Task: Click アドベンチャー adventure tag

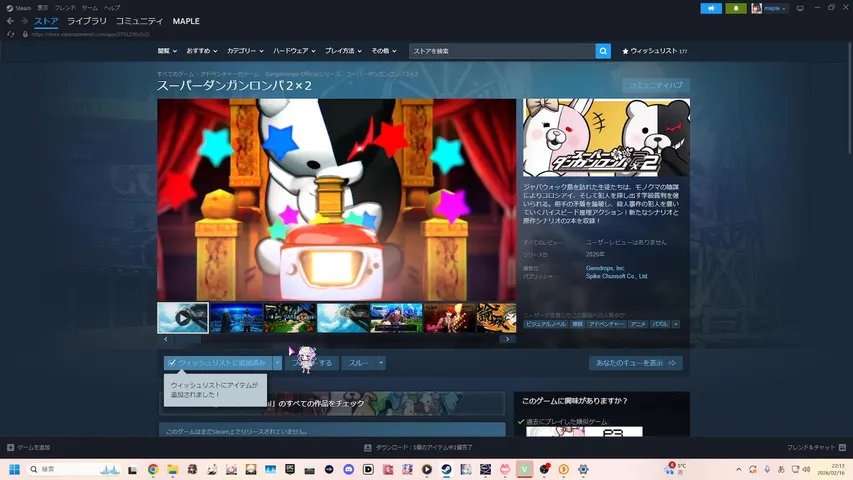Action: tap(606, 324)
